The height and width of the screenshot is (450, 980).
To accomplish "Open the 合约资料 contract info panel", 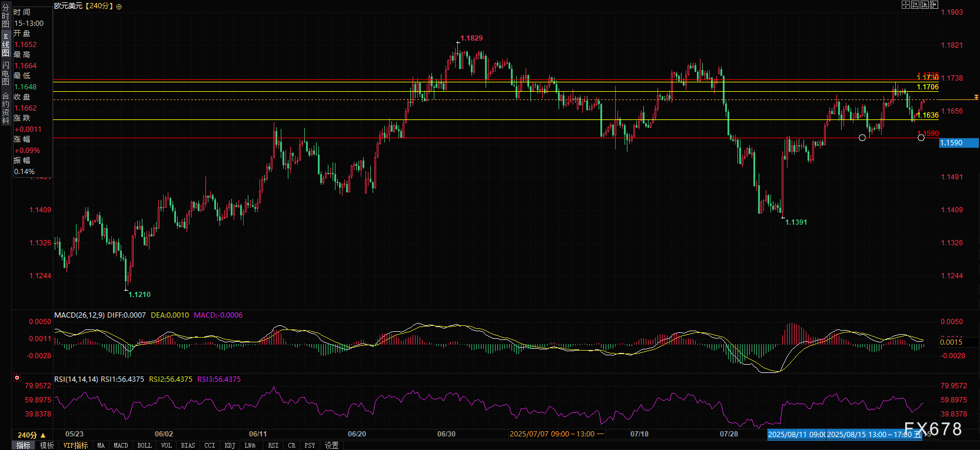I will (x=5, y=108).
